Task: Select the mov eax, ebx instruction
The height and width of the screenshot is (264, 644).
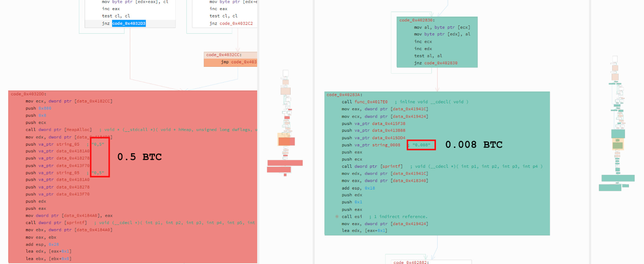Action: (41, 237)
